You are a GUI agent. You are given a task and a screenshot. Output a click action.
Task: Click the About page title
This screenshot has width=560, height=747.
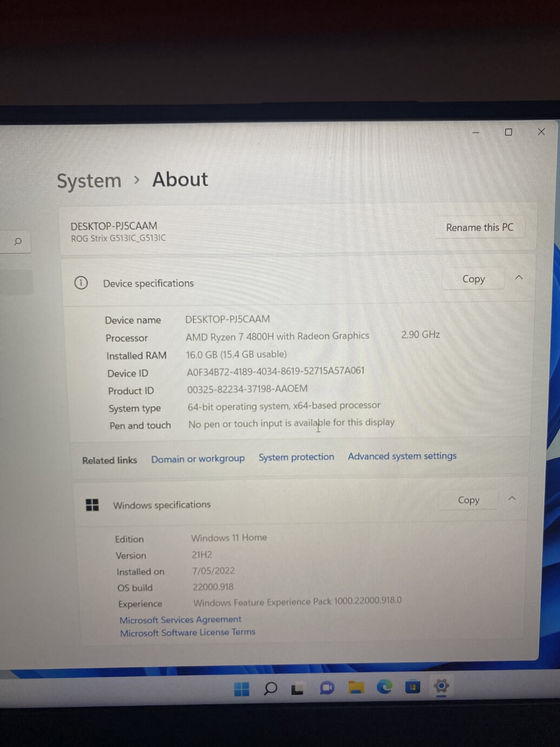pyautogui.click(x=180, y=179)
